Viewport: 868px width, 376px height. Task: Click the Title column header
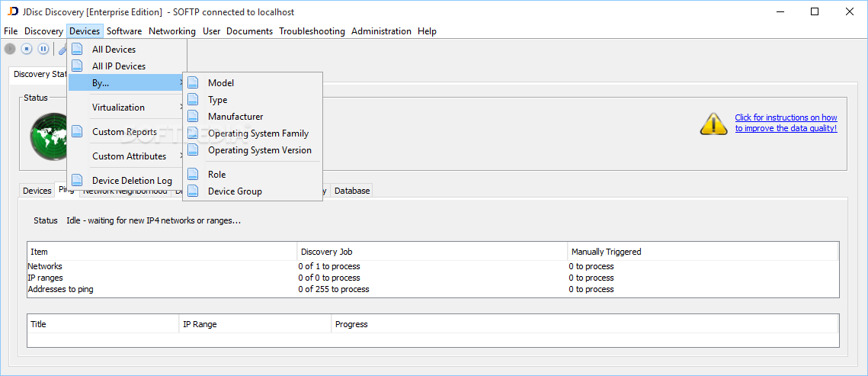[103, 324]
